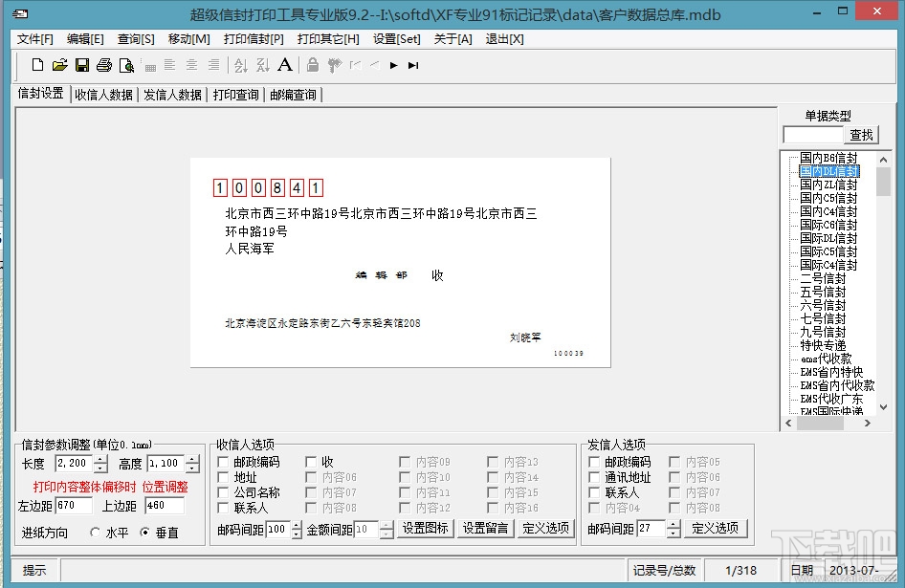The height and width of the screenshot is (588, 905).
Task: Check the 收 checkbox
Action: 311,462
